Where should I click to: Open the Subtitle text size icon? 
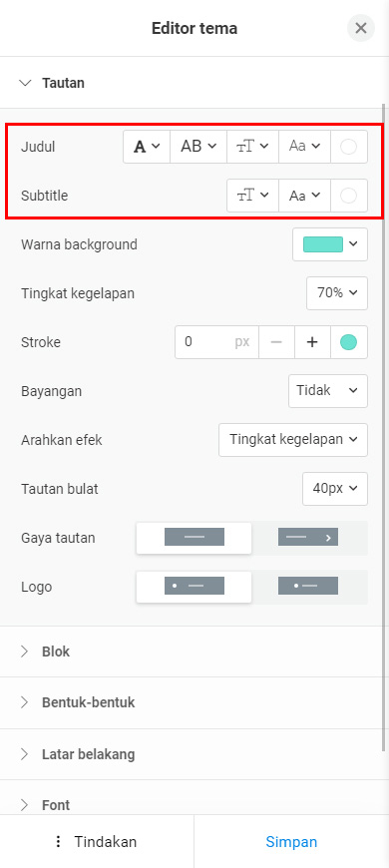253,196
